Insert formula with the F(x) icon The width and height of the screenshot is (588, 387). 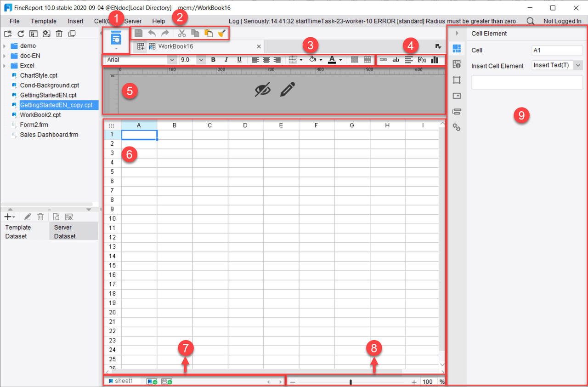[x=422, y=60]
